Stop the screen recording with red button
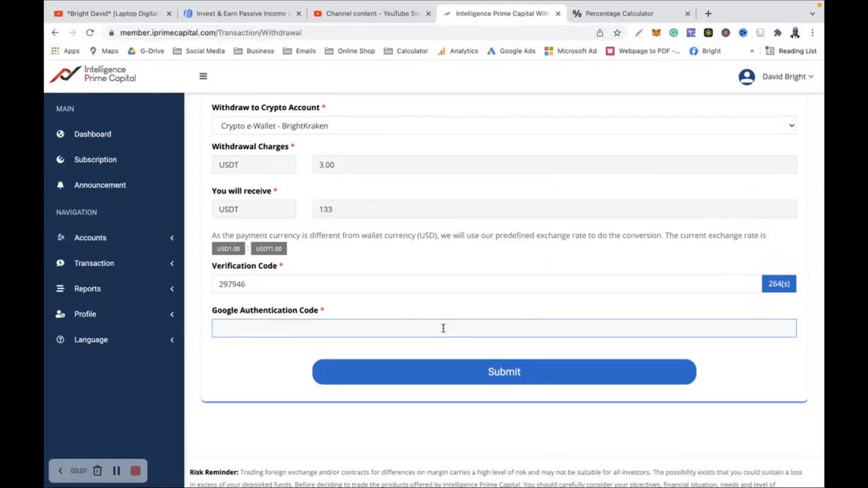Viewport: 868px width, 488px height. 136,471
